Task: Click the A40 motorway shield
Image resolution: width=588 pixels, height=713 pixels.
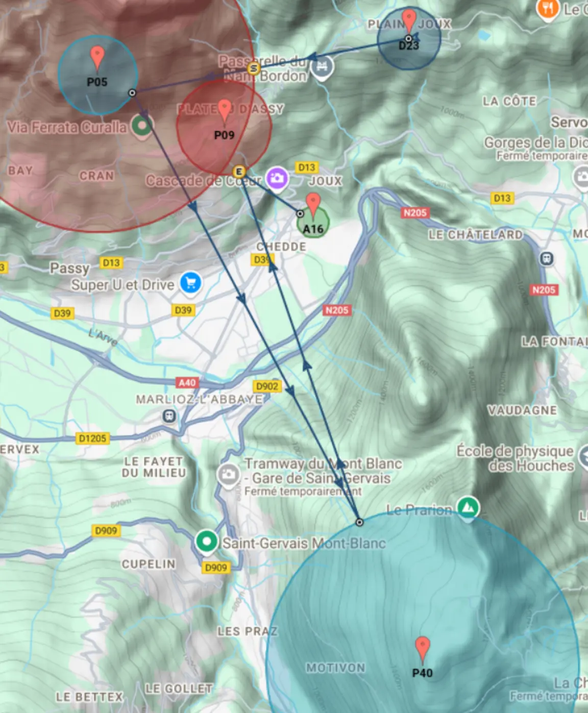Action: (187, 382)
